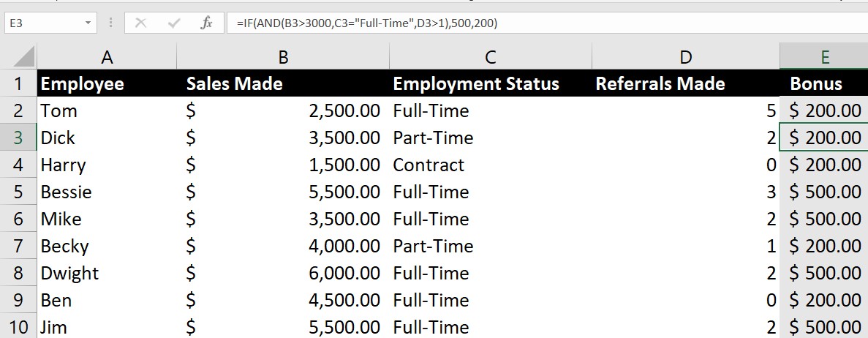
Task: Select column A header
Action: 107,56
